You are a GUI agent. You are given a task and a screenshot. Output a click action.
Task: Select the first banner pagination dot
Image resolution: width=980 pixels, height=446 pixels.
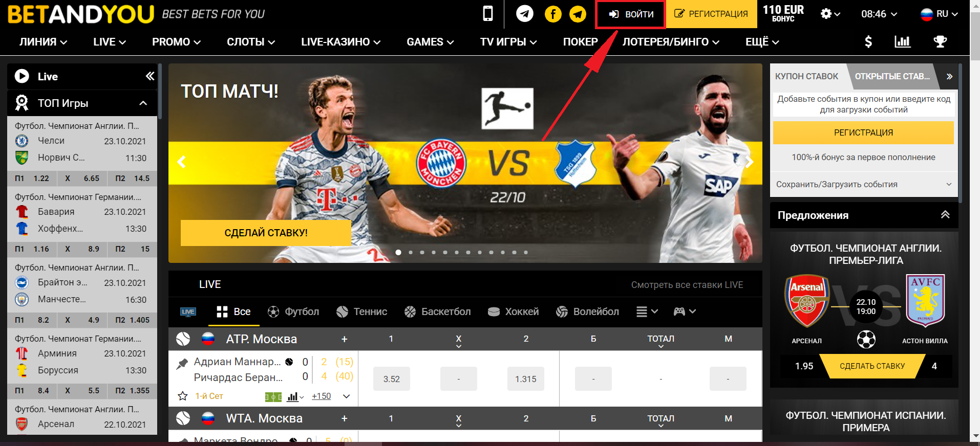coord(398,252)
